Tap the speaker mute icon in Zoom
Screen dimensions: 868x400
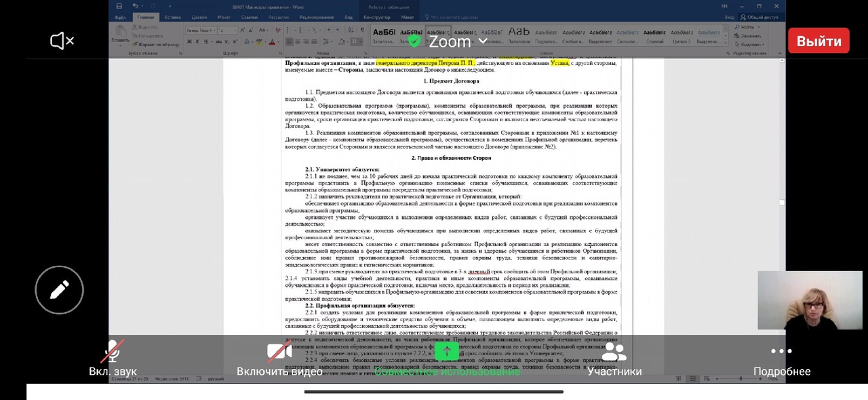point(62,41)
